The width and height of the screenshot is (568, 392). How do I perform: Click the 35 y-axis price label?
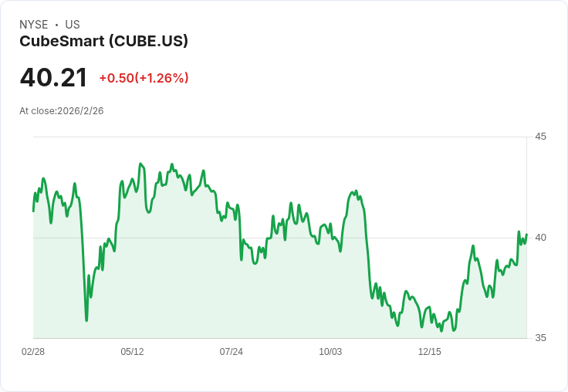540,338
